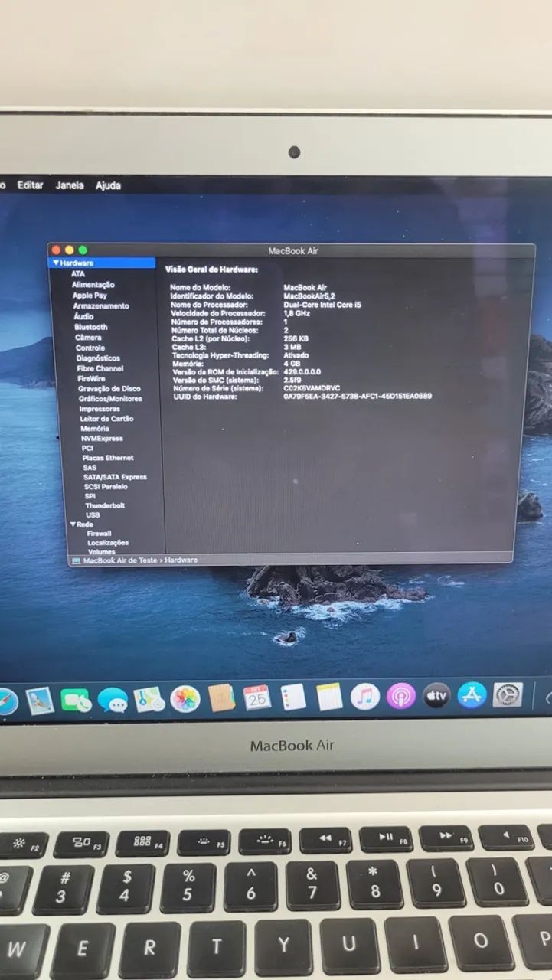
Task: Select SAS in the sidebar
Action: [x=90, y=467]
